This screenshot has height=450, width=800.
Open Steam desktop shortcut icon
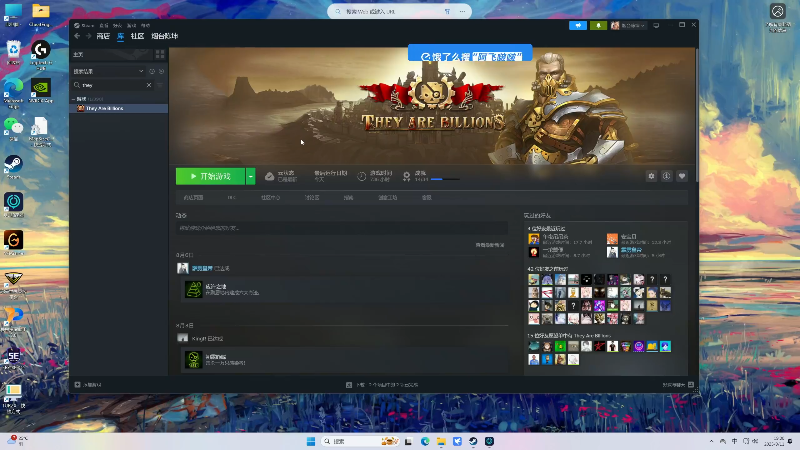pos(13,168)
